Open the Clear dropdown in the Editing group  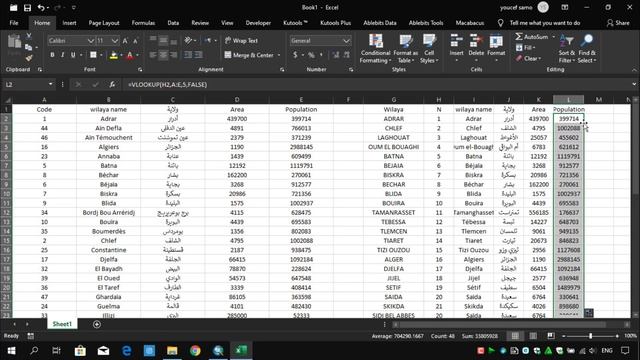tap(529, 58)
